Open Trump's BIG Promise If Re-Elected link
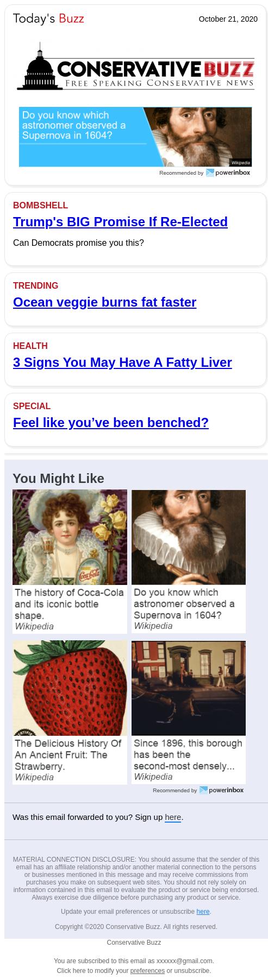The width and height of the screenshot is (268, 980). click(120, 222)
